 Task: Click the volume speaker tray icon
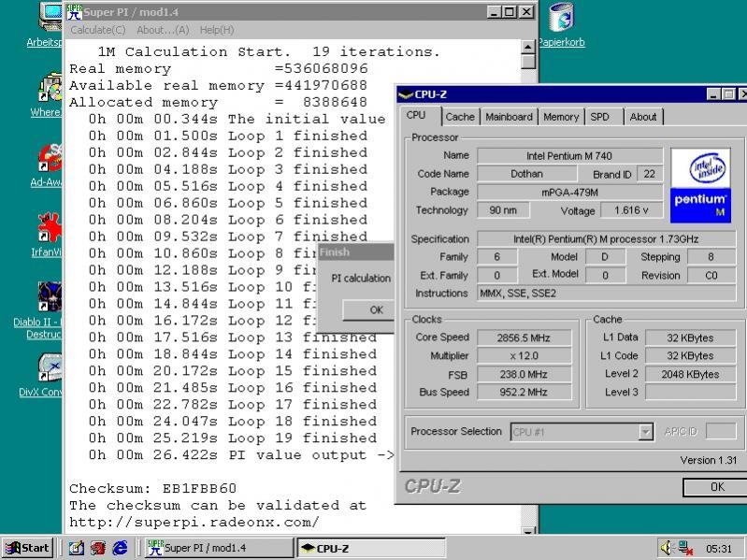[667, 548]
